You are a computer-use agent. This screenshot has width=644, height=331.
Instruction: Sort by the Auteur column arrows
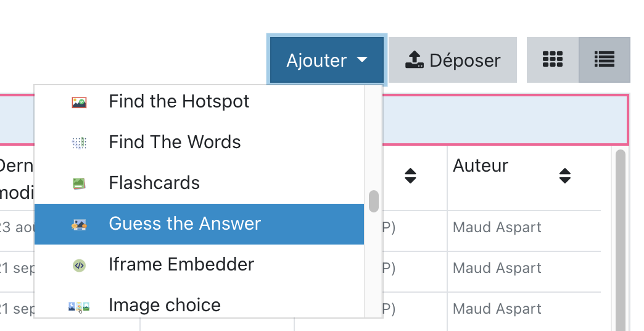tap(564, 176)
